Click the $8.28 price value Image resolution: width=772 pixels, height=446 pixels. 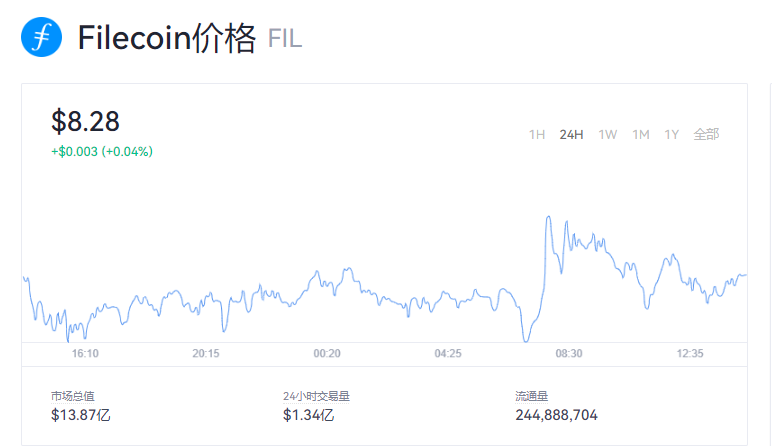tap(85, 121)
